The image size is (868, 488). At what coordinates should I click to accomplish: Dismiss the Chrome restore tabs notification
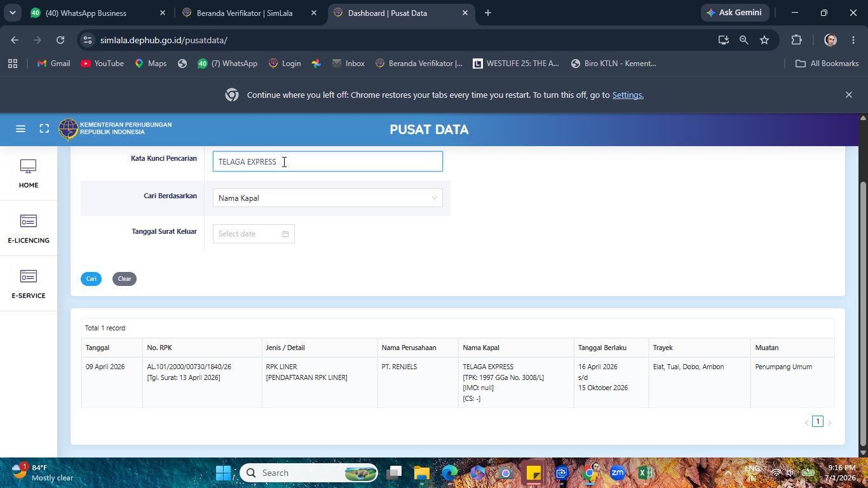coord(848,95)
